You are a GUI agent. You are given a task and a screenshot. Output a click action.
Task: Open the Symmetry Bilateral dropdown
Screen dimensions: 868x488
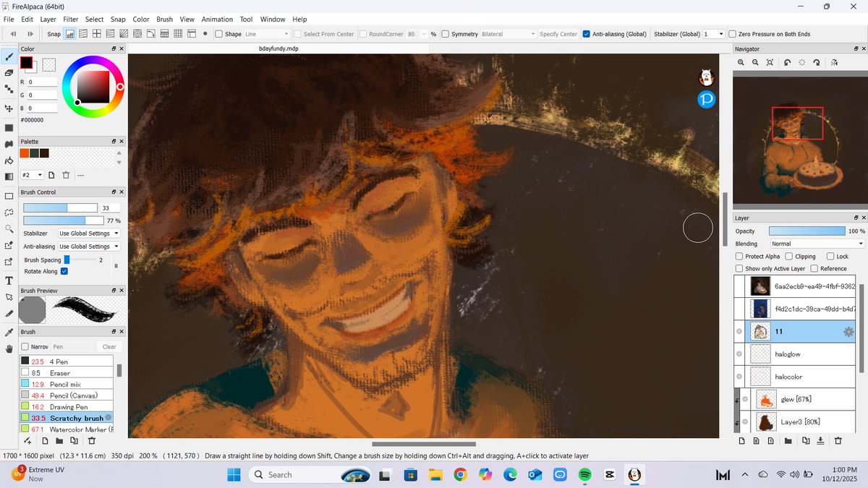point(509,34)
